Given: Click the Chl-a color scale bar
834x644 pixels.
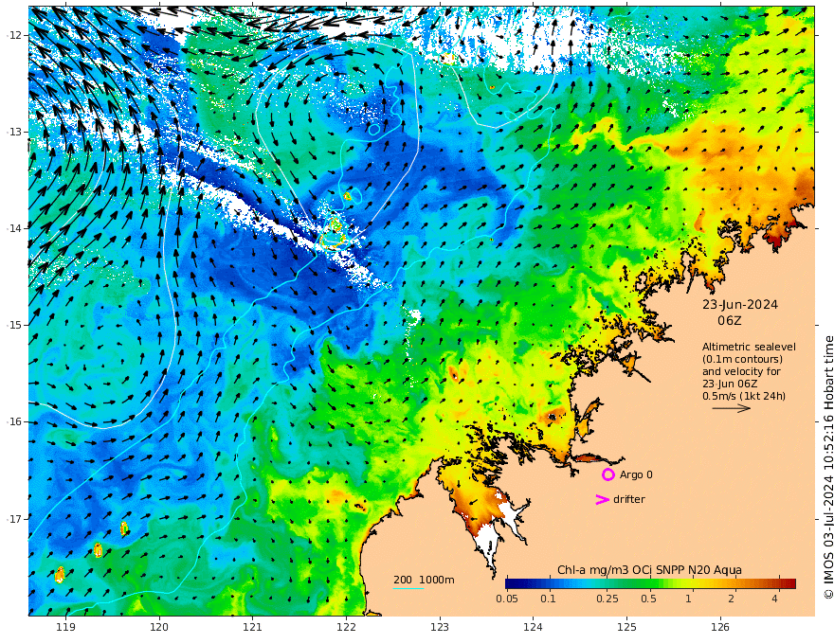Looking at the screenshot, I should 650,583.
